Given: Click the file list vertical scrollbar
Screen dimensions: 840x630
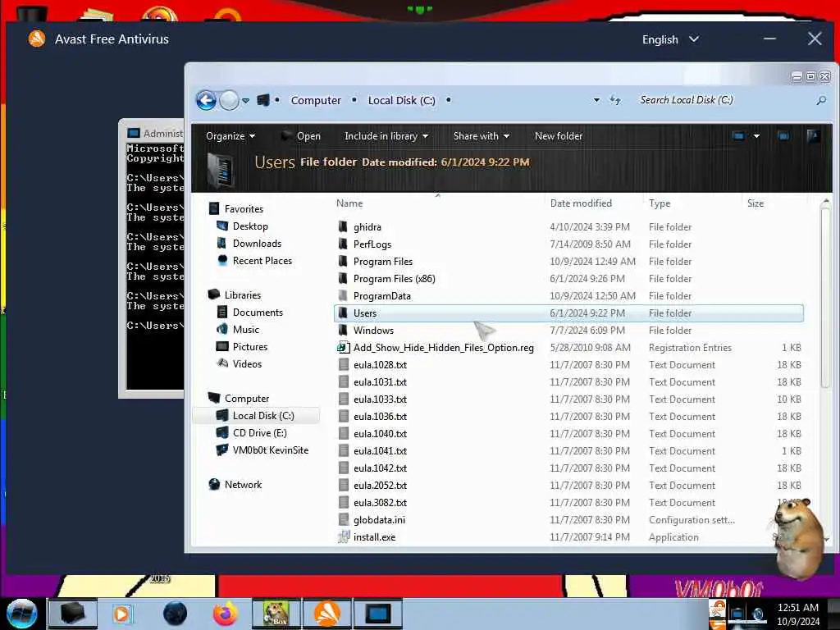Looking at the screenshot, I should point(825,297).
